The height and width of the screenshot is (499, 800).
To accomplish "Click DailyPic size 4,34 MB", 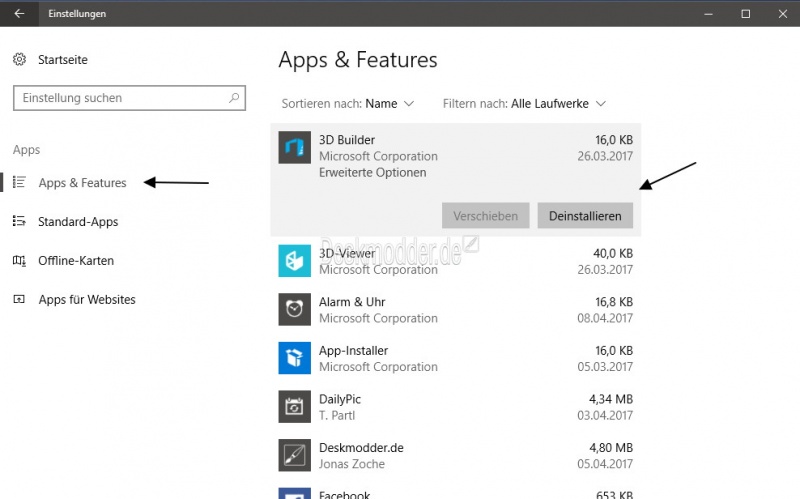I will pos(611,399).
